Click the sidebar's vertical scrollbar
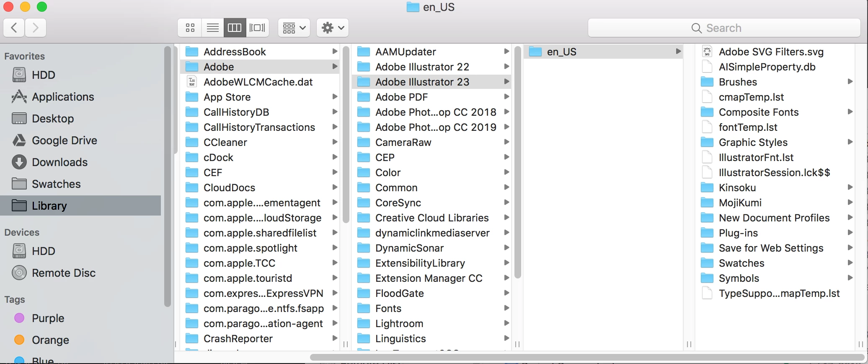The image size is (868, 364). pos(168,176)
